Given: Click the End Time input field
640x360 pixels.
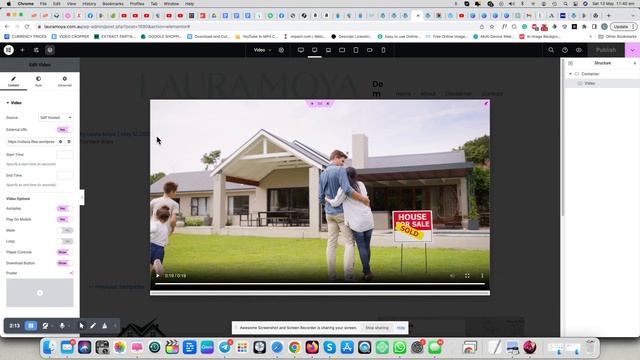Looking at the screenshot, I should (64, 176).
